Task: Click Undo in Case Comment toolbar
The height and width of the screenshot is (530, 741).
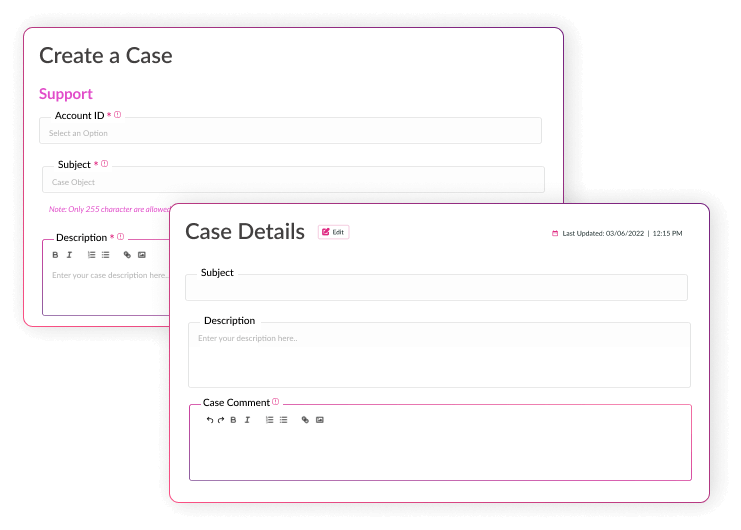Action: click(x=210, y=420)
